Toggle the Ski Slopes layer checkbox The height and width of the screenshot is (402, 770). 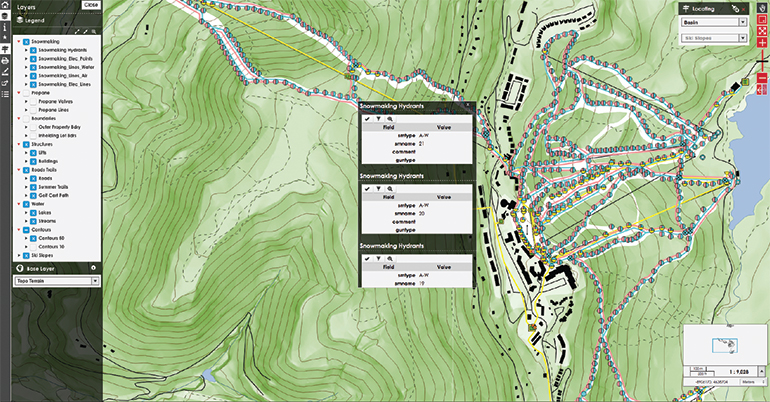24,255
